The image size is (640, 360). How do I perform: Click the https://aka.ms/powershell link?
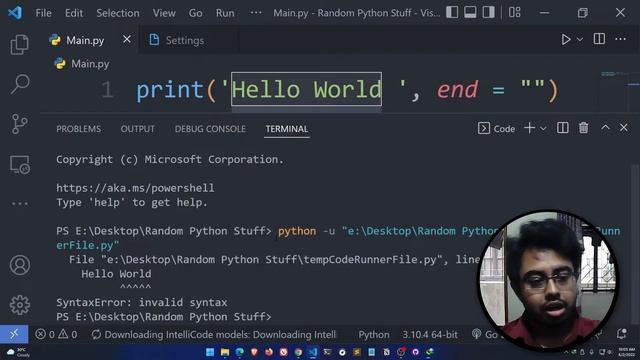135,188
